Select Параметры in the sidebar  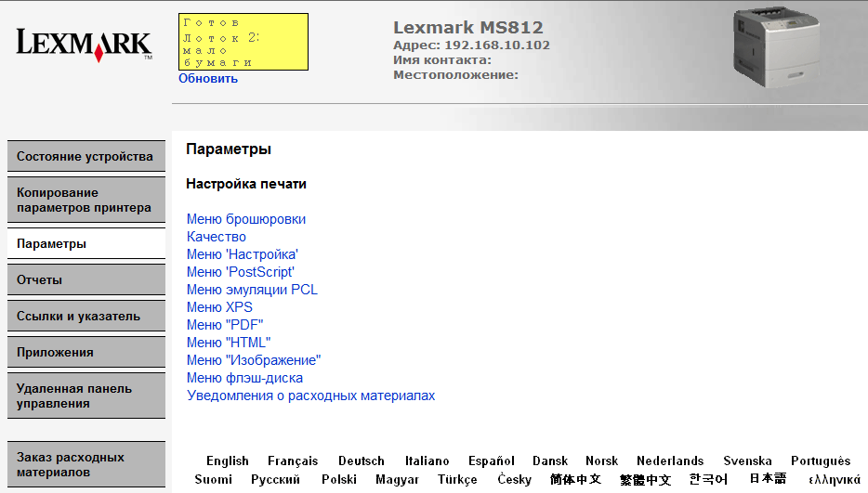pos(86,243)
